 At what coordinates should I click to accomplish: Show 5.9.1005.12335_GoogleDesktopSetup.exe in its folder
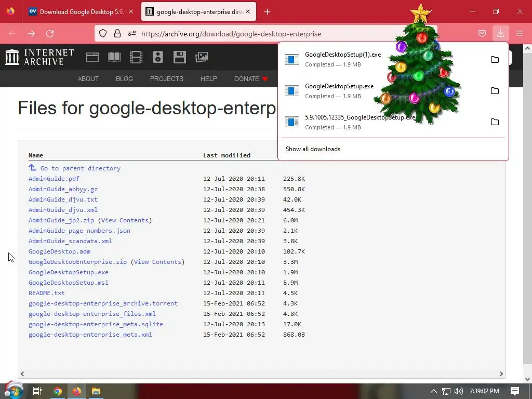click(495, 122)
